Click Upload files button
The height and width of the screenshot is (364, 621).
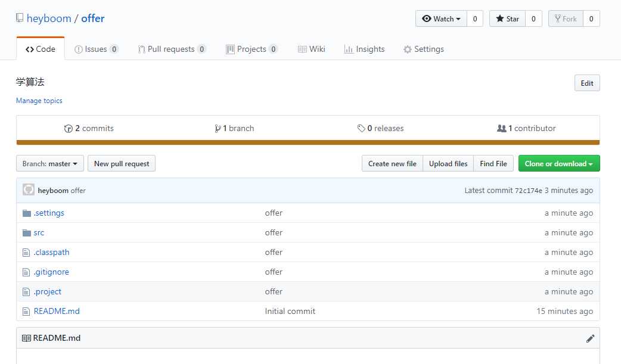pyautogui.click(x=448, y=164)
